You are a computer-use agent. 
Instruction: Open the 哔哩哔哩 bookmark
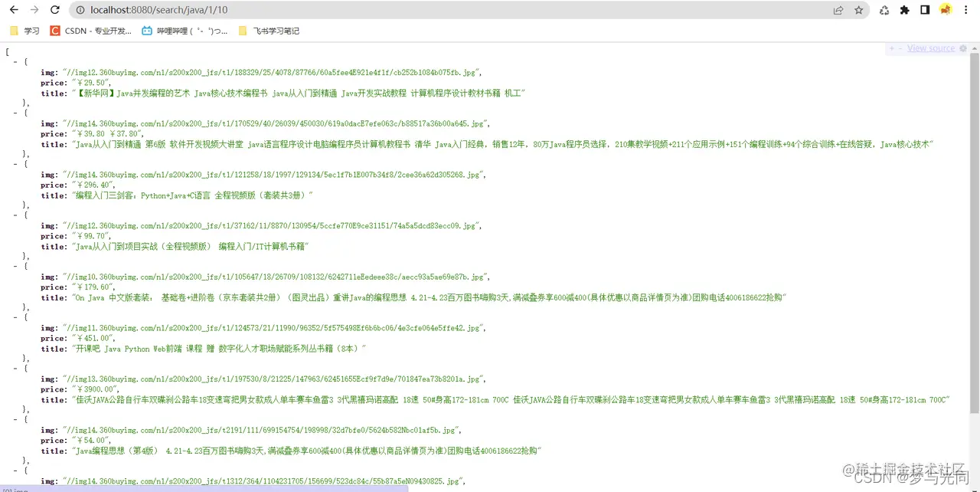tap(185, 31)
